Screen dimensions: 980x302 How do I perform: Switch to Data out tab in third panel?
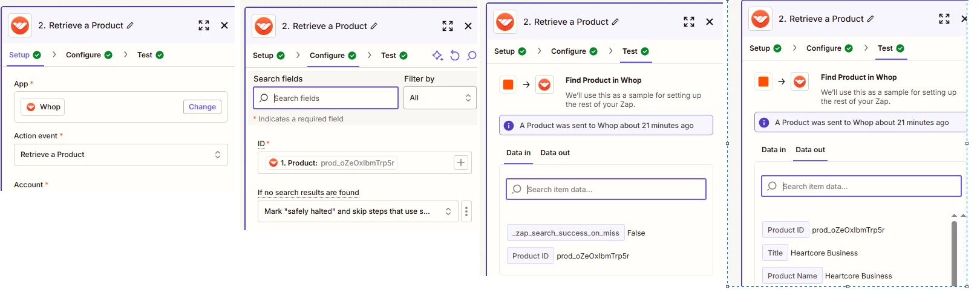click(555, 153)
